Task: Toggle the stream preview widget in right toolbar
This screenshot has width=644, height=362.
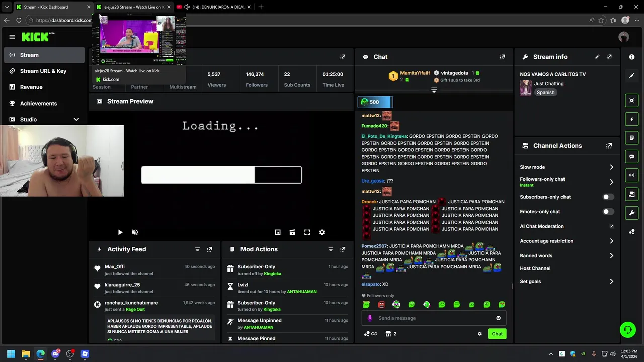Action: click(x=632, y=101)
